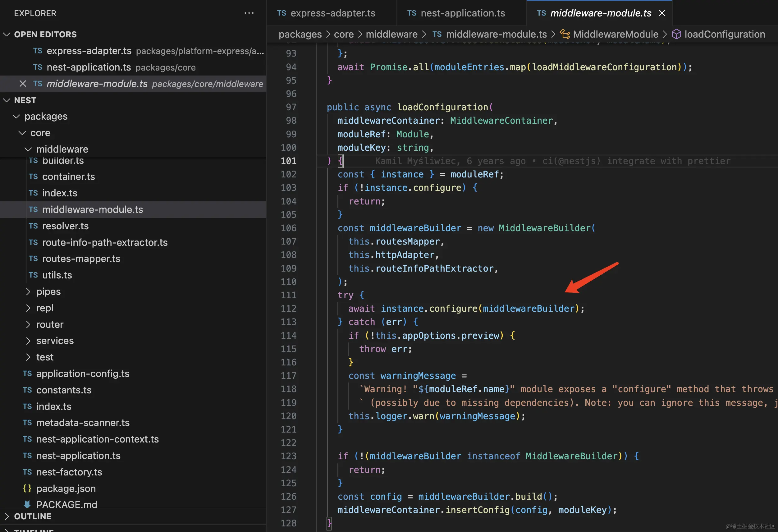This screenshot has height=532, width=778.
Task: Open utils.ts file
Action: (133, 275)
